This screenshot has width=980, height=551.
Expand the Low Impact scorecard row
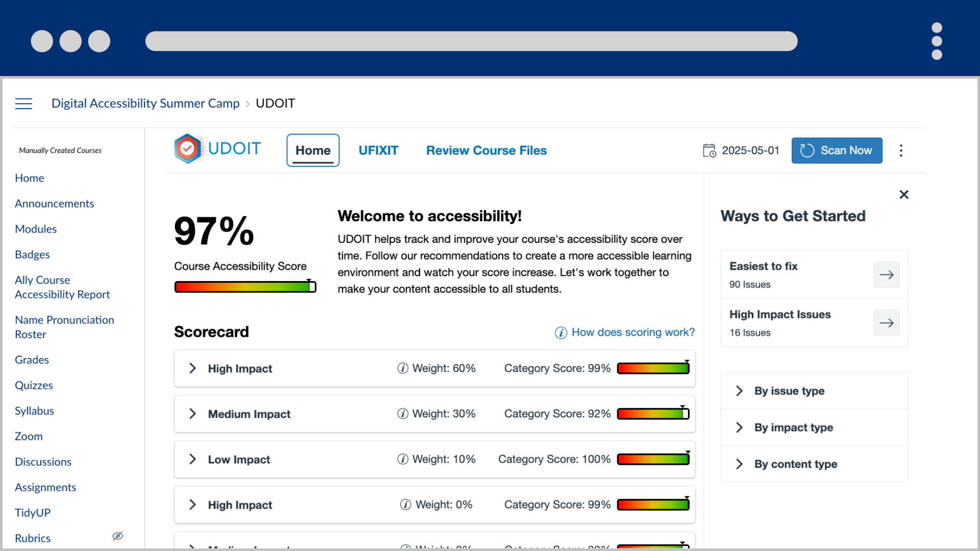[192, 459]
